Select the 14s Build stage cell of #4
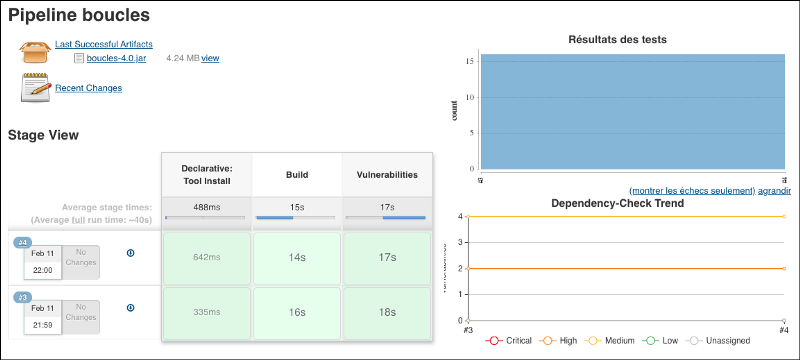Screen dimensions: 800x360 (x=297, y=258)
